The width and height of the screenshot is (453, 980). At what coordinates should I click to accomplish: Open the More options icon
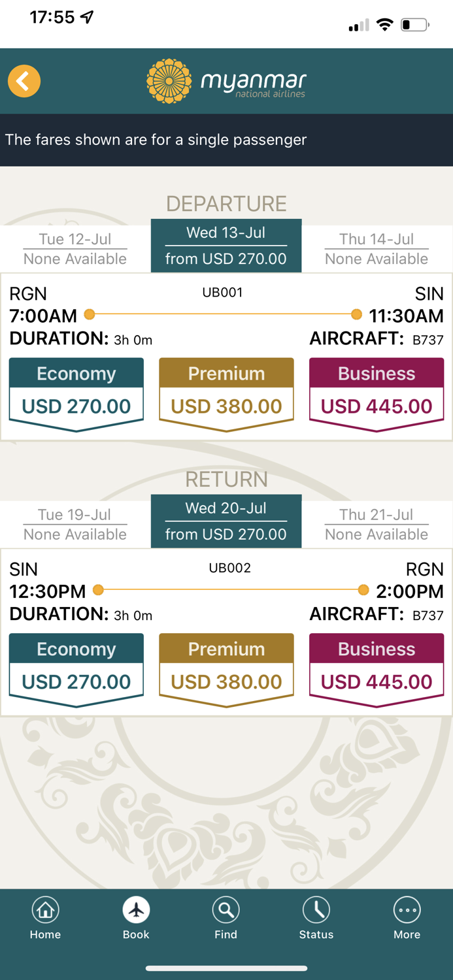tap(407, 909)
